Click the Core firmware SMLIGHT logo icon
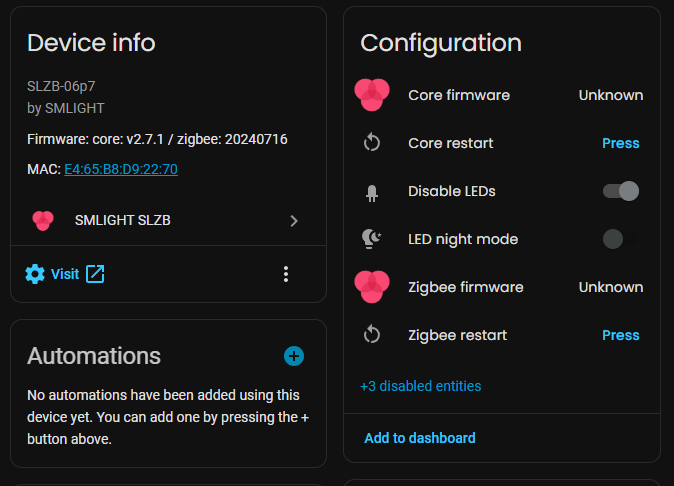Image resolution: width=674 pixels, height=486 pixels. click(x=371, y=95)
